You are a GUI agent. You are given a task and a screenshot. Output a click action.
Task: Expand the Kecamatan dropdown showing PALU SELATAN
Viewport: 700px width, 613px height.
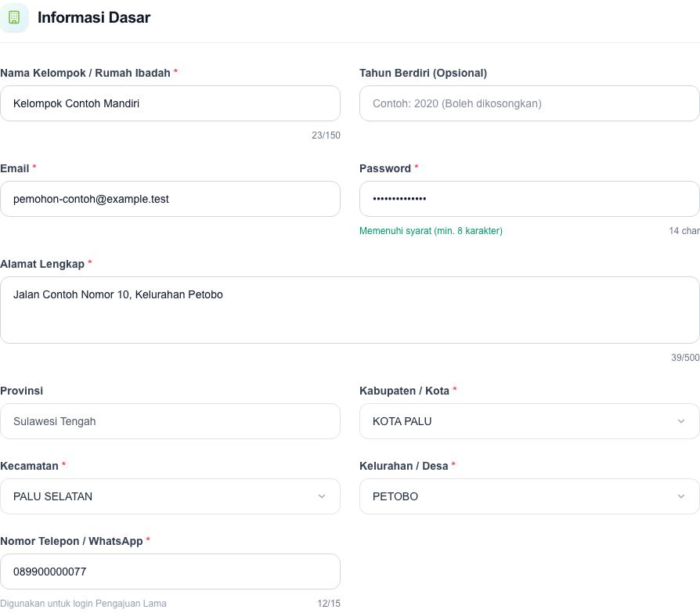[x=170, y=496]
